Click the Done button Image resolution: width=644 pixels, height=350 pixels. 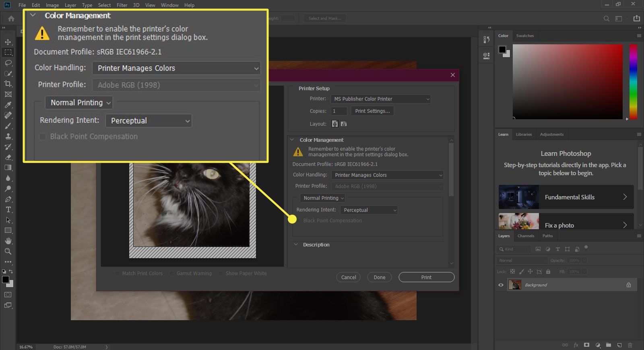click(380, 278)
